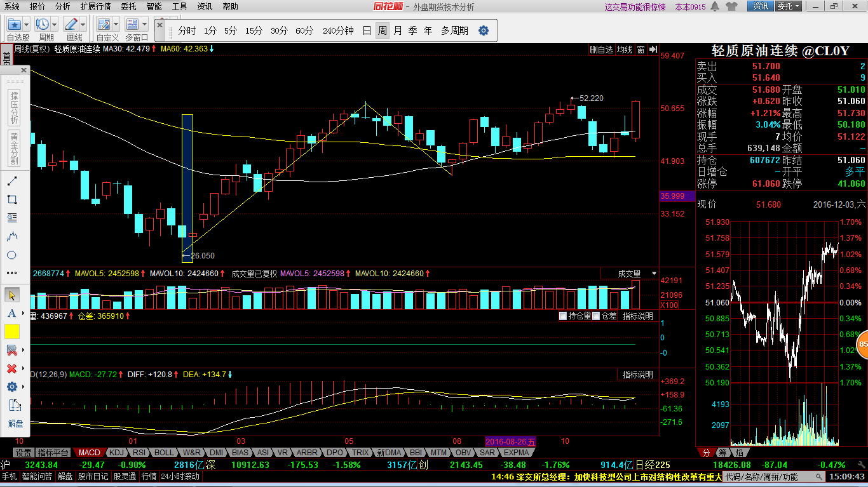Close the drawing tools palette

pos(24,70)
